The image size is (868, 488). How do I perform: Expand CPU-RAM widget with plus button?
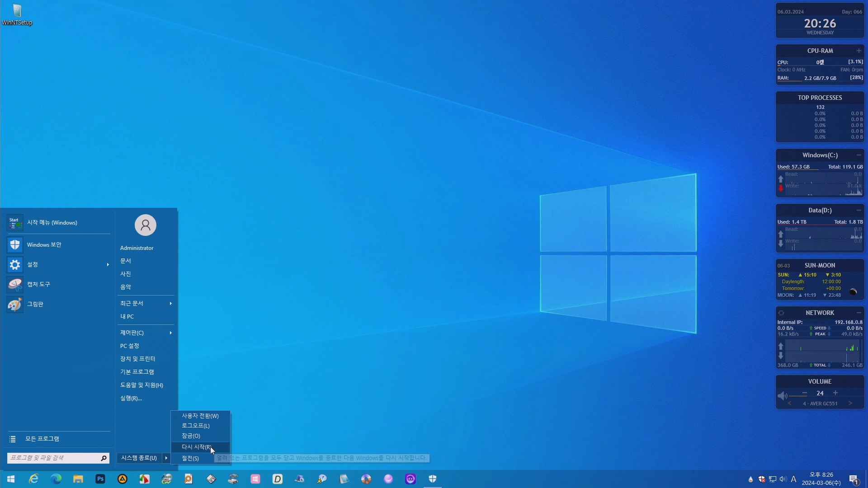[x=859, y=51]
